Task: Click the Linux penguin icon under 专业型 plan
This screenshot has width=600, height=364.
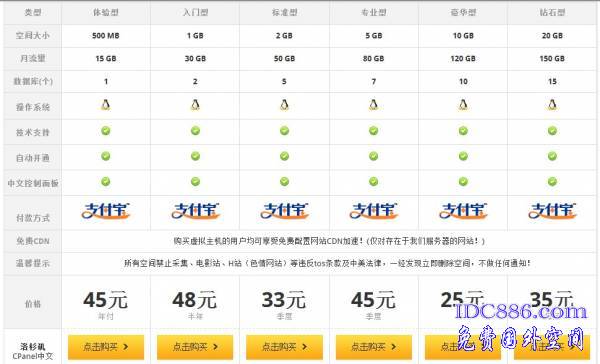Action: pos(373,105)
